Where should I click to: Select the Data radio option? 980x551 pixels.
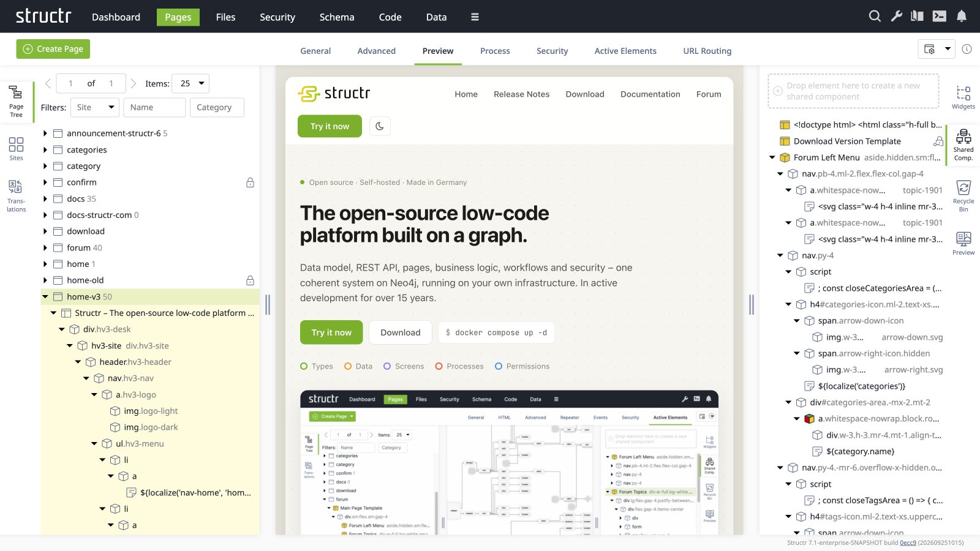(348, 366)
